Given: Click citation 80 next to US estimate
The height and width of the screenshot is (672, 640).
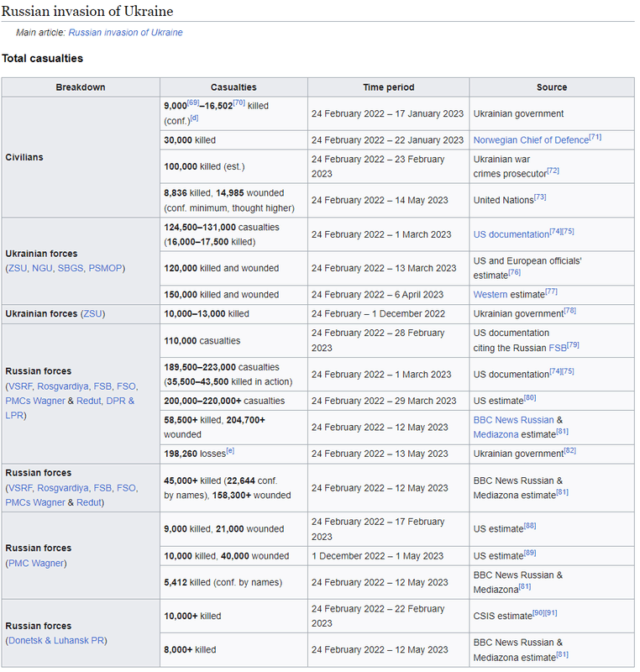Looking at the screenshot, I should [x=530, y=398].
